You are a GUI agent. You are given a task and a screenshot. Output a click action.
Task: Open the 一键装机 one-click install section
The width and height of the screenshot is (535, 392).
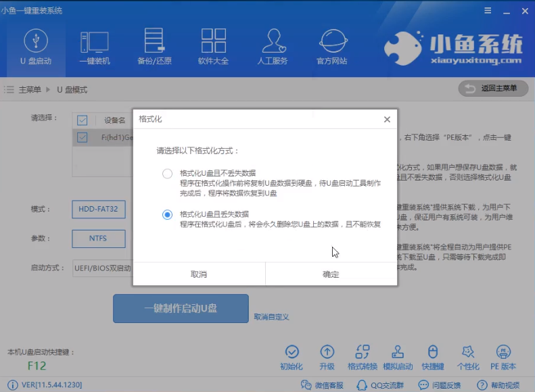click(95, 47)
